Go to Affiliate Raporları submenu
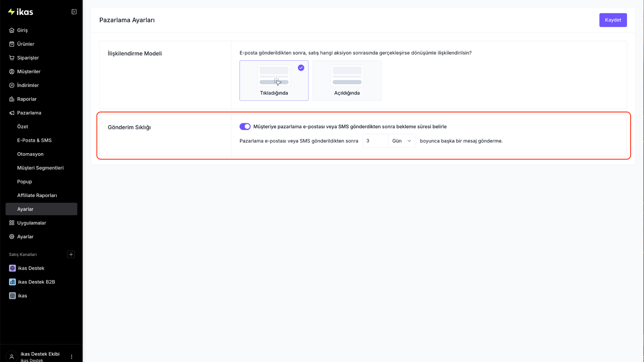This screenshot has height=362, width=644. point(41,195)
